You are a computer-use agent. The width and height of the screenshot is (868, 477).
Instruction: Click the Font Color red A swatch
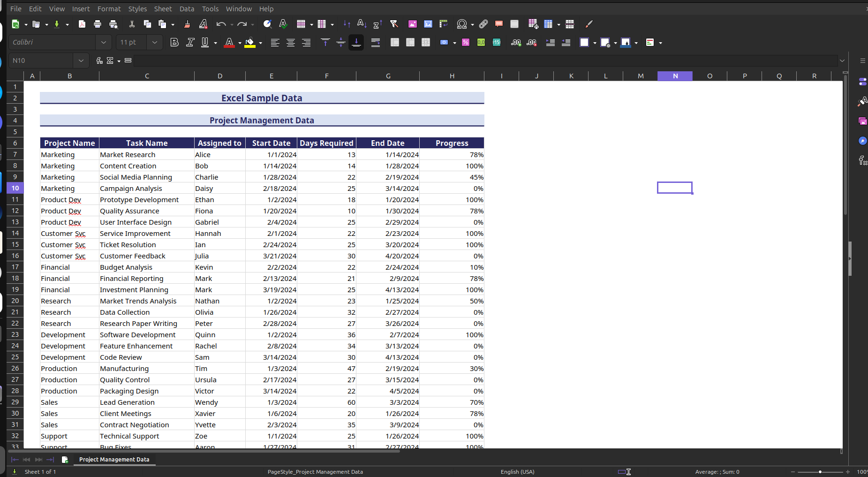(x=229, y=42)
